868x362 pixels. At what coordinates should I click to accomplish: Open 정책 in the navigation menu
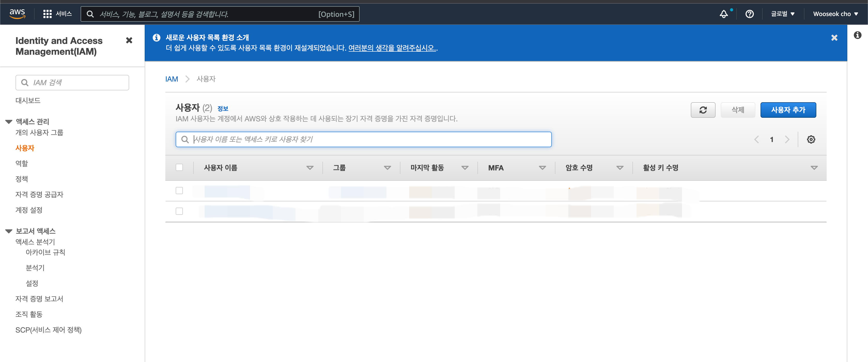pos(21,179)
